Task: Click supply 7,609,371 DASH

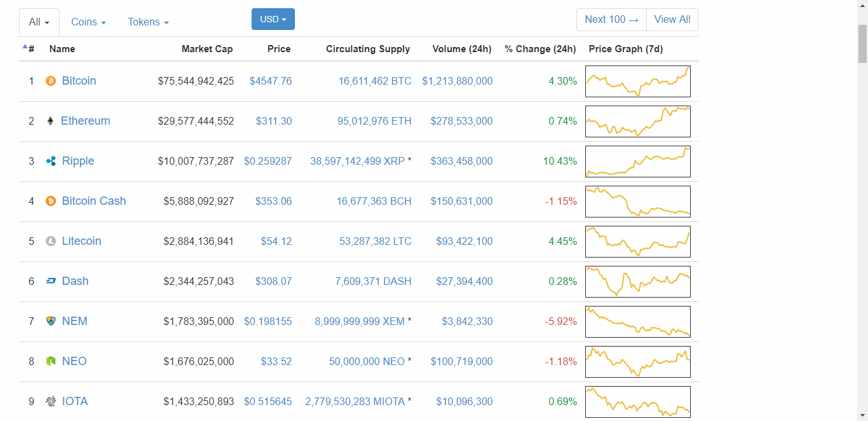Action: [374, 282]
